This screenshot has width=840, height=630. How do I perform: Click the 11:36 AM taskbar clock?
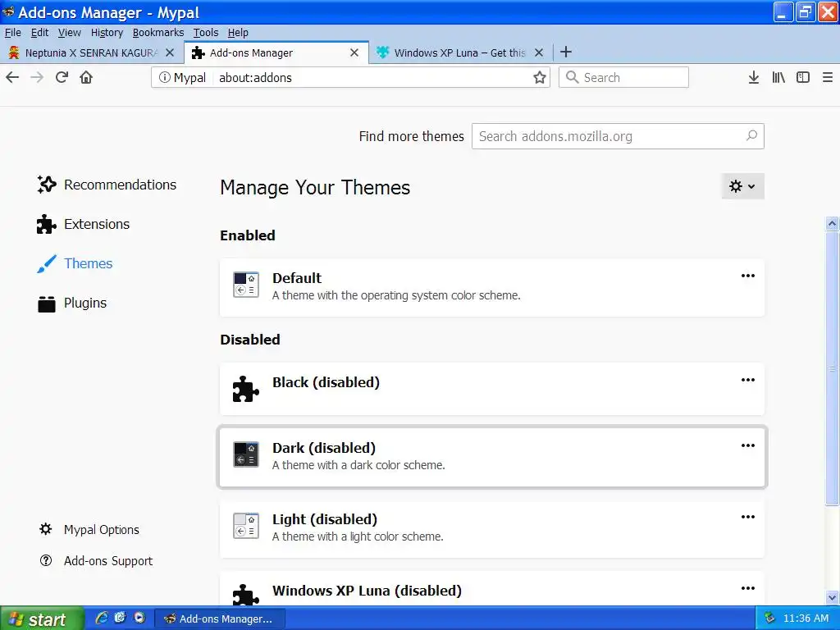pos(806,619)
